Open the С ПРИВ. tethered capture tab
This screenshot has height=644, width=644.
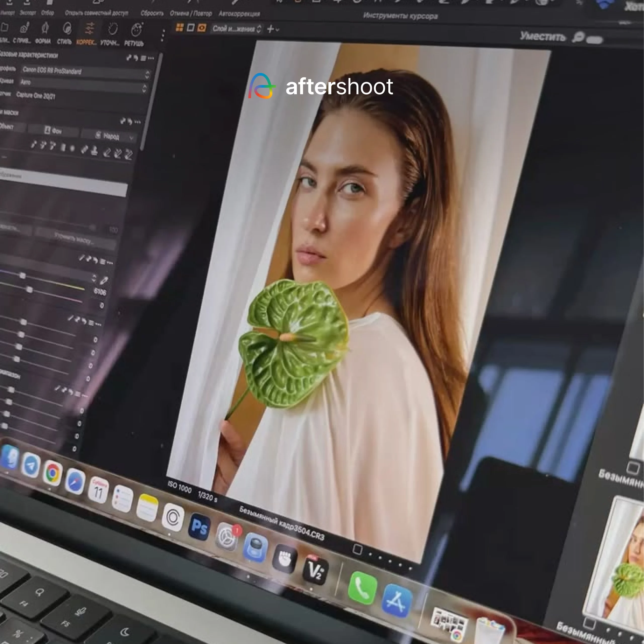click(22, 33)
